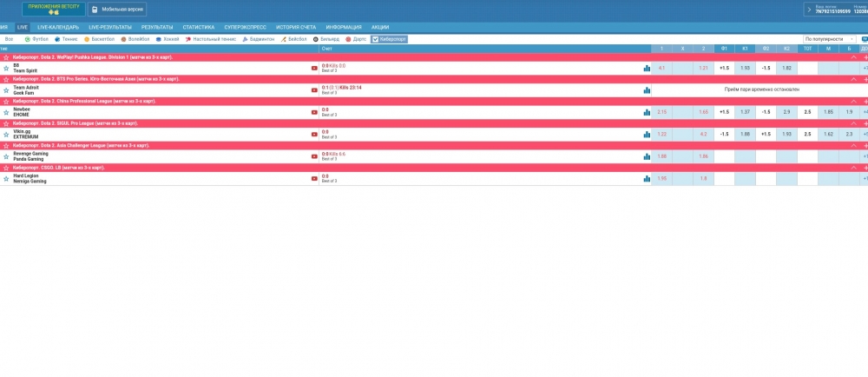The image size is (868, 377).
Task: Open video for Hard Legion vs Nemiga
Action: pos(314,179)
